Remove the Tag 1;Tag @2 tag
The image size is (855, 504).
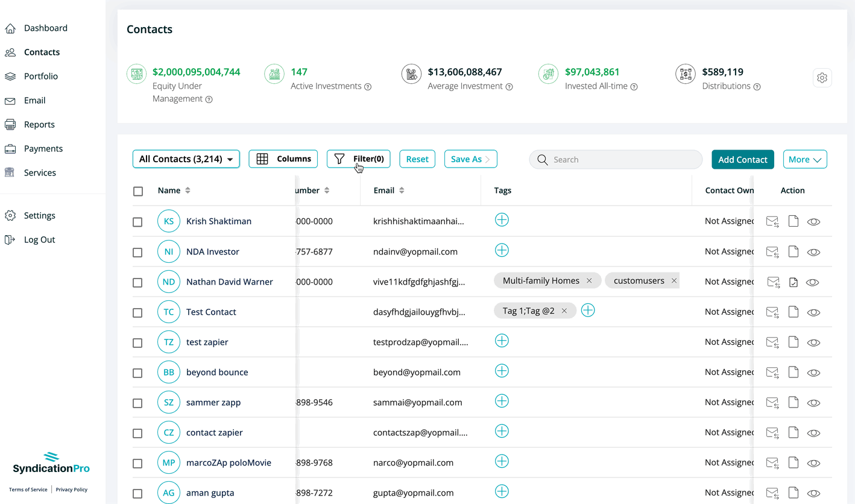[564, 311]
